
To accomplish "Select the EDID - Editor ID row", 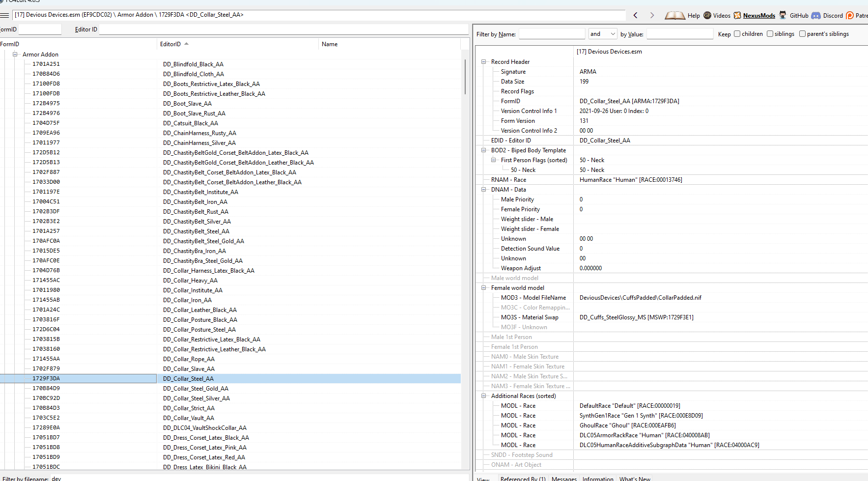I will pyautogui.click(x=672, y=141).
